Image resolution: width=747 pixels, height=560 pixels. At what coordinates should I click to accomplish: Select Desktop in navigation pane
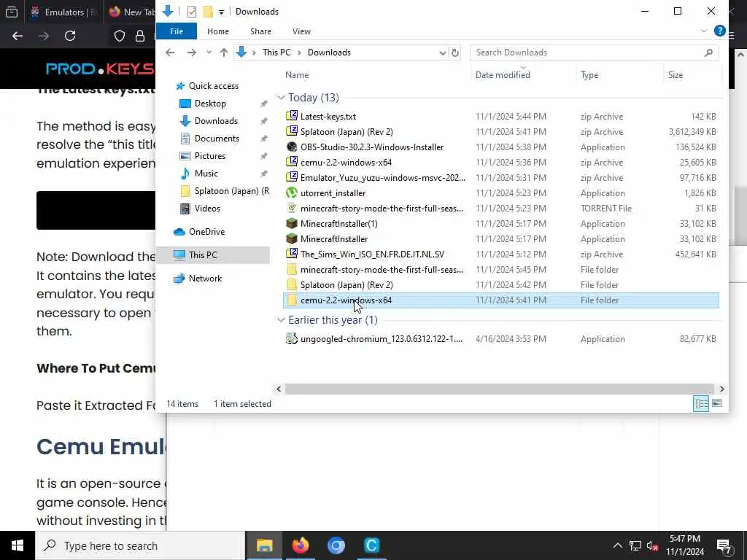[x=210, y=104]
